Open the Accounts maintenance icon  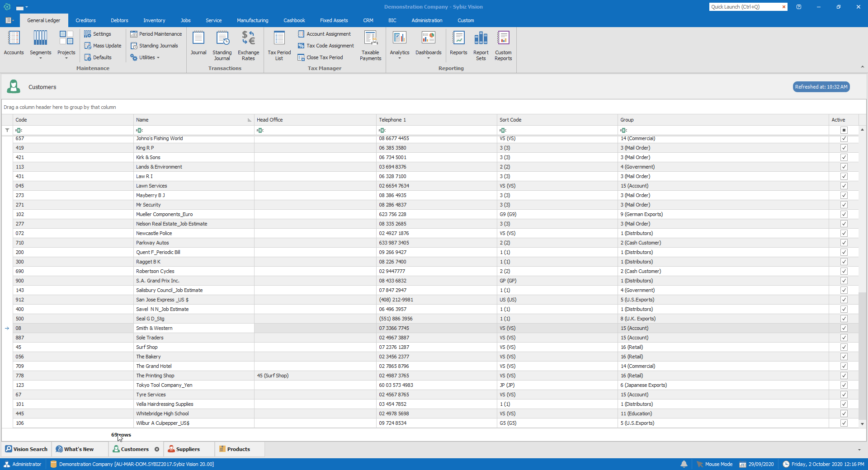tap(14, 43)
